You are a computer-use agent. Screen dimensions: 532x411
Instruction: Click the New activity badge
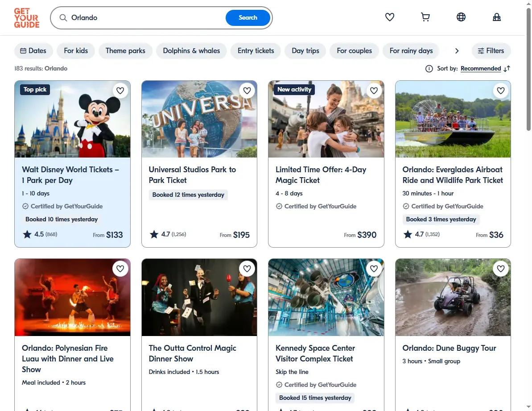[x=294, y=90]
